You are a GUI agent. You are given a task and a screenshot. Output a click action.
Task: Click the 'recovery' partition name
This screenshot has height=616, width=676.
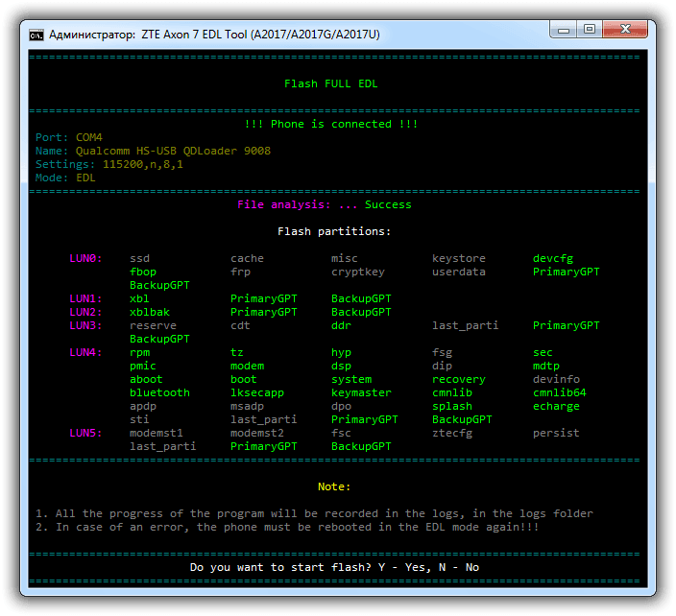(459, 380)
